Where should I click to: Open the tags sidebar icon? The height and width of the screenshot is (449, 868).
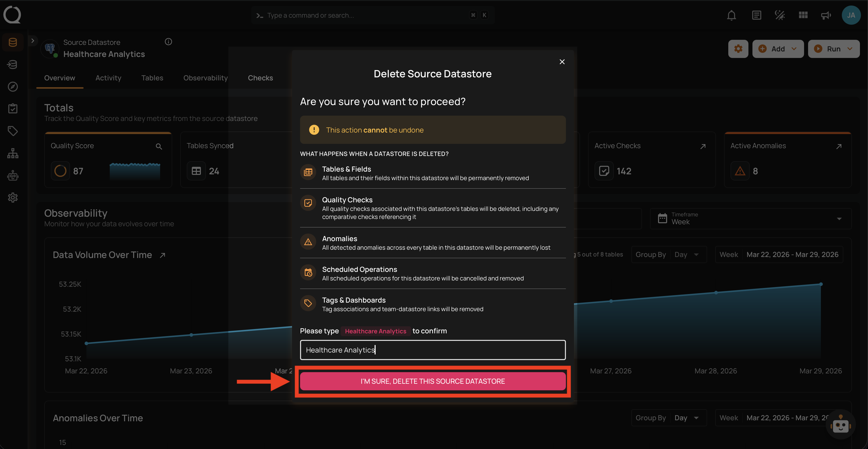coord(13,131)
